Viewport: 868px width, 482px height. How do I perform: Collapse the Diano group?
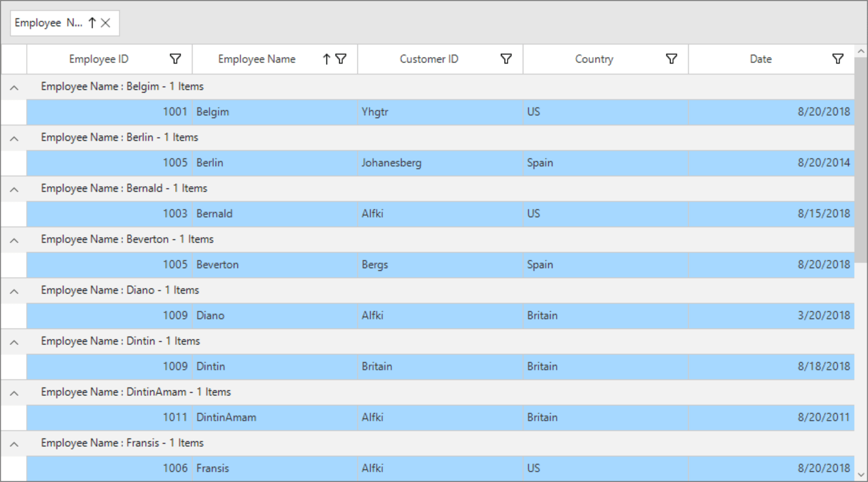tap(13, 290)
